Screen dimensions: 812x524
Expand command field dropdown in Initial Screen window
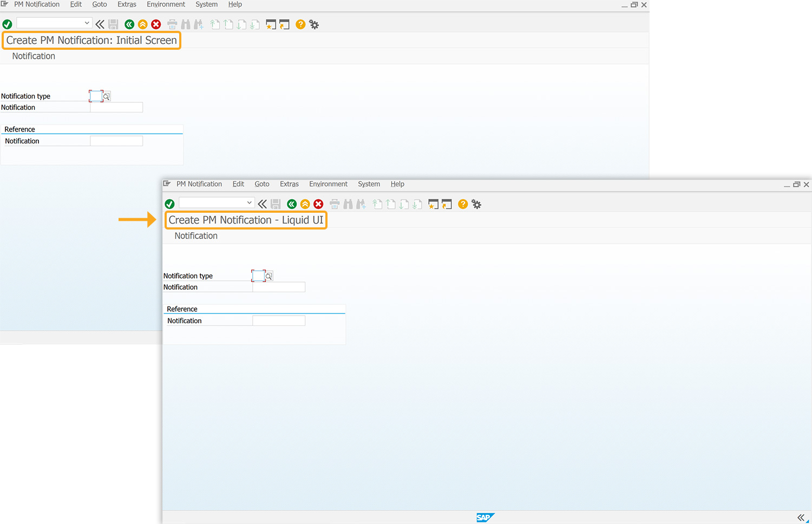(x=87, y=23)
